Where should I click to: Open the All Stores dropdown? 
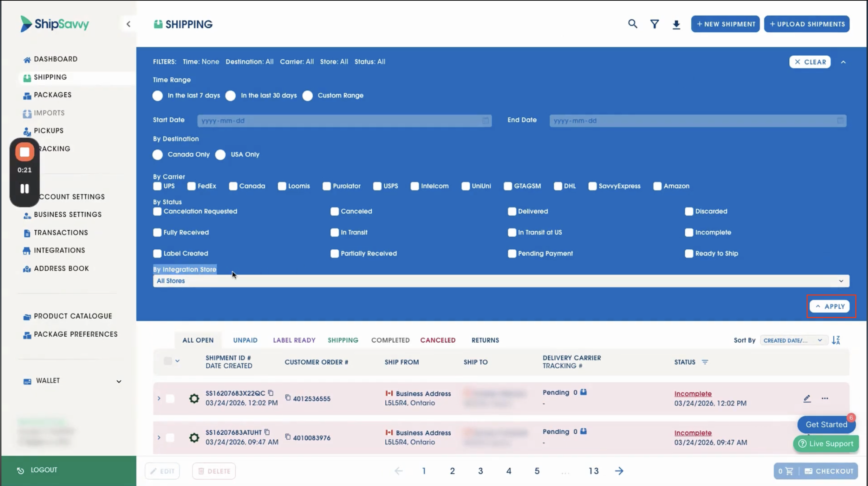pos(501,281)
